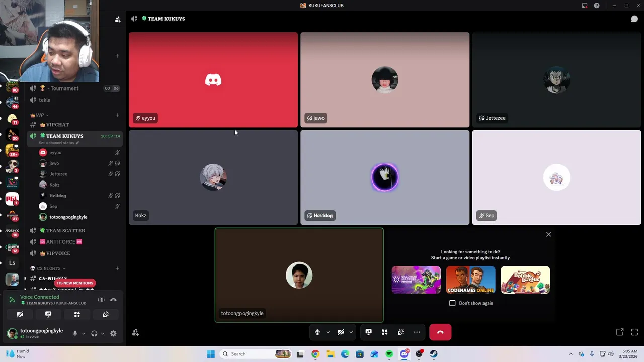644x362 pixels.
Task: Toggle camera in Voice Connected panel
Action: 20,314
